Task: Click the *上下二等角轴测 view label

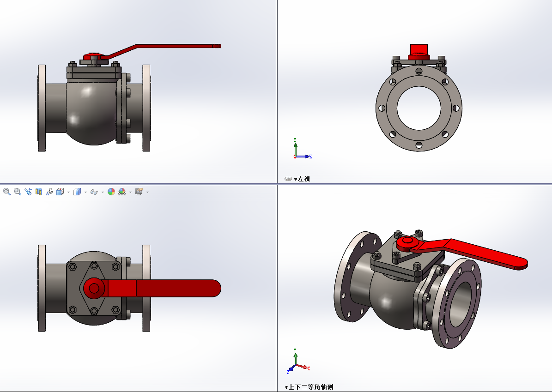Action: pyautogui.click(x=309, y=387)
